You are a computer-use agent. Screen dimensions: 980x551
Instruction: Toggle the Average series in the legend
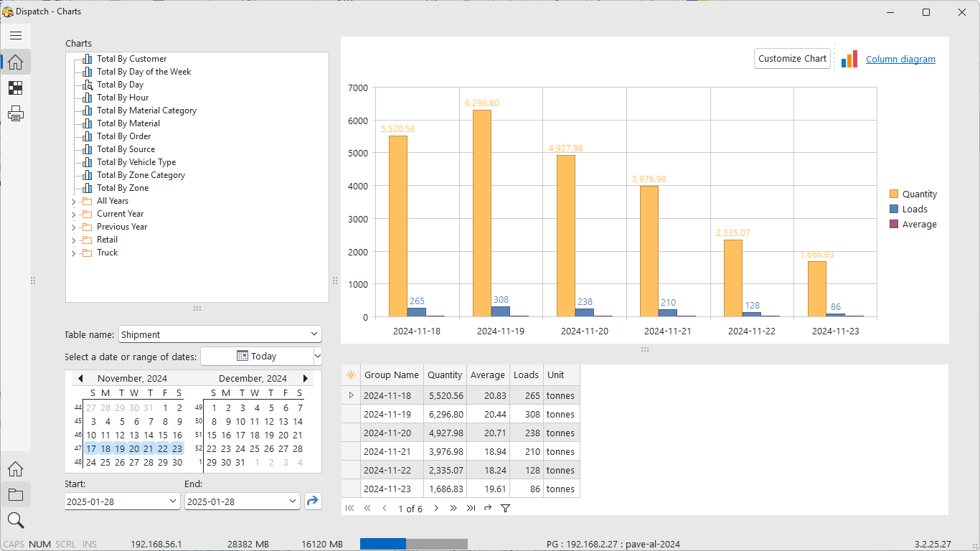coord(913,224)
